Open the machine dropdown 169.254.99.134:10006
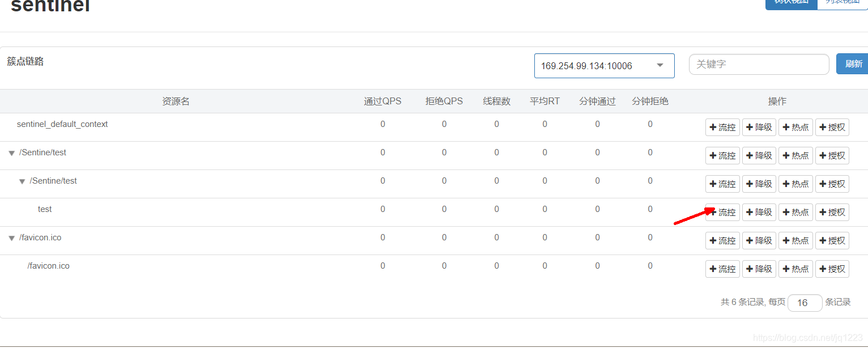Viewport: 868px width, 348px height. 605,66
